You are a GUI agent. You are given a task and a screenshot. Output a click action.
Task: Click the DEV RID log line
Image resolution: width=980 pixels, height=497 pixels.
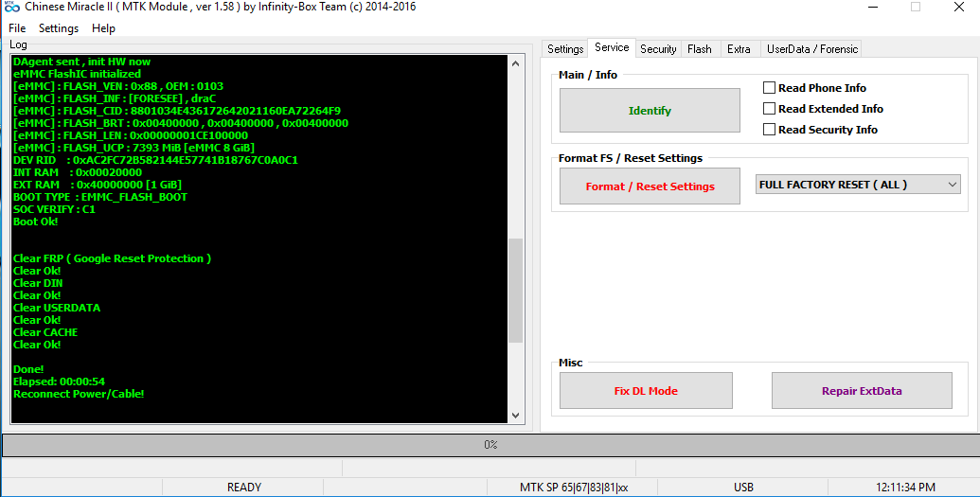155,160
